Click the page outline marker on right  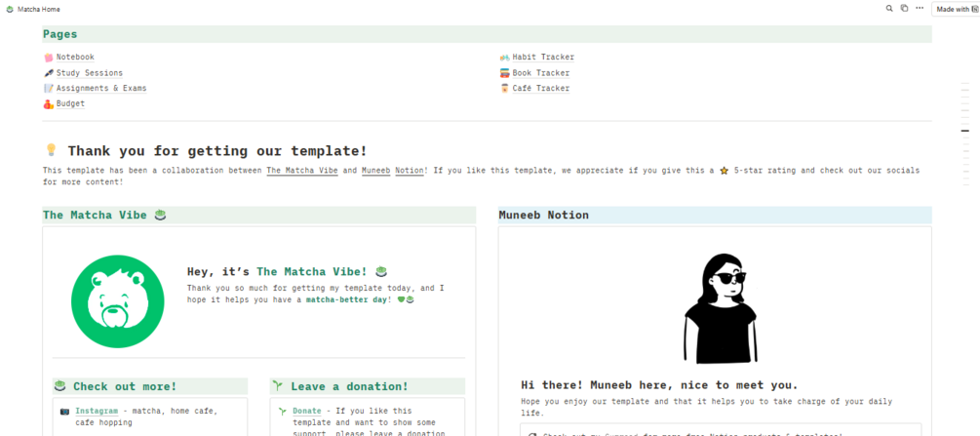click(x=965, y=131)
